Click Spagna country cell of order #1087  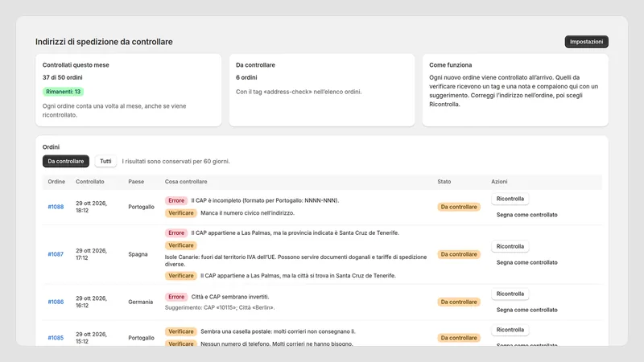point(138,254)
